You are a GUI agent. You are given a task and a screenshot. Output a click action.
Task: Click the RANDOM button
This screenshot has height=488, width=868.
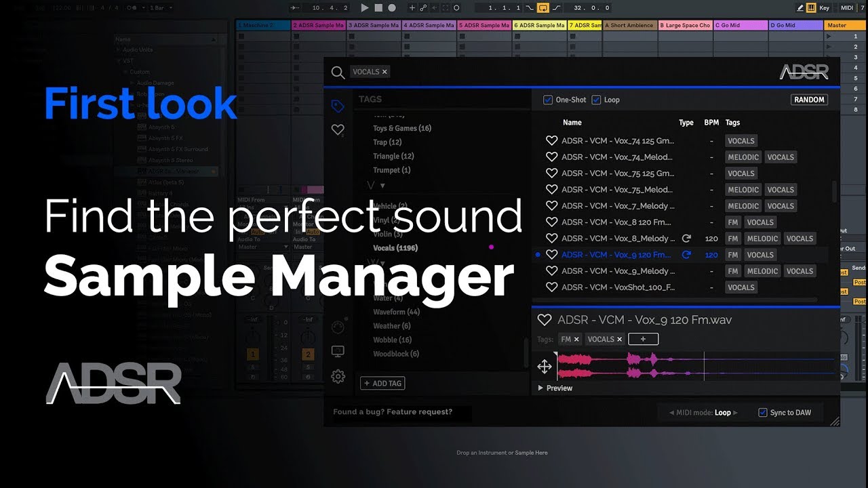[809, 100]
